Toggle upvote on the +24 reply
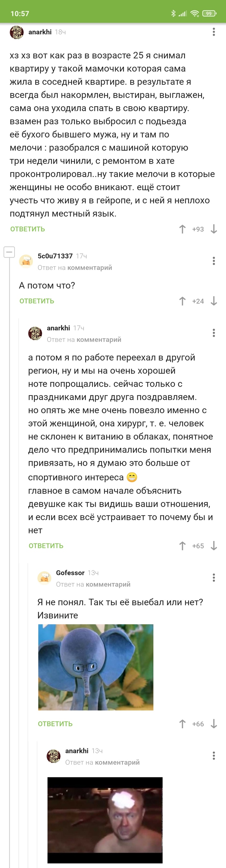Viewport: 226px width, 868px height. (182, 301)
